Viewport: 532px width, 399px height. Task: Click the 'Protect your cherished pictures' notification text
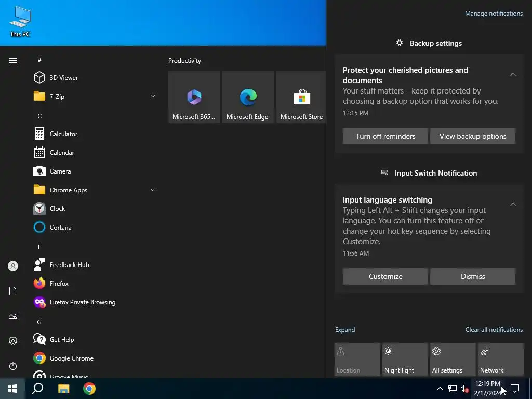[x=405, y=75]
